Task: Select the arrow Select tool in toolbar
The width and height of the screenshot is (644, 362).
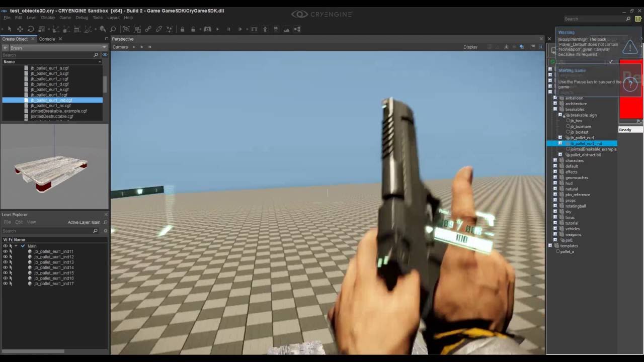Action: point(10,29)
